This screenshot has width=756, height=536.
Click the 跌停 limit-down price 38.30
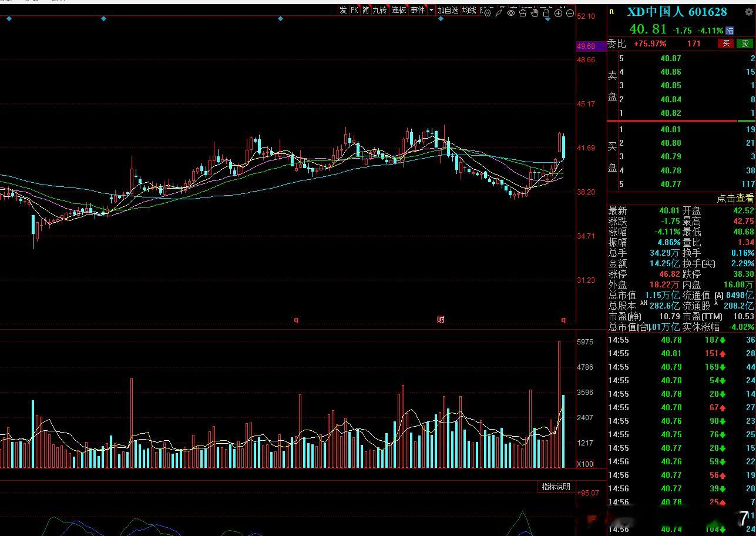click(742, 274)
